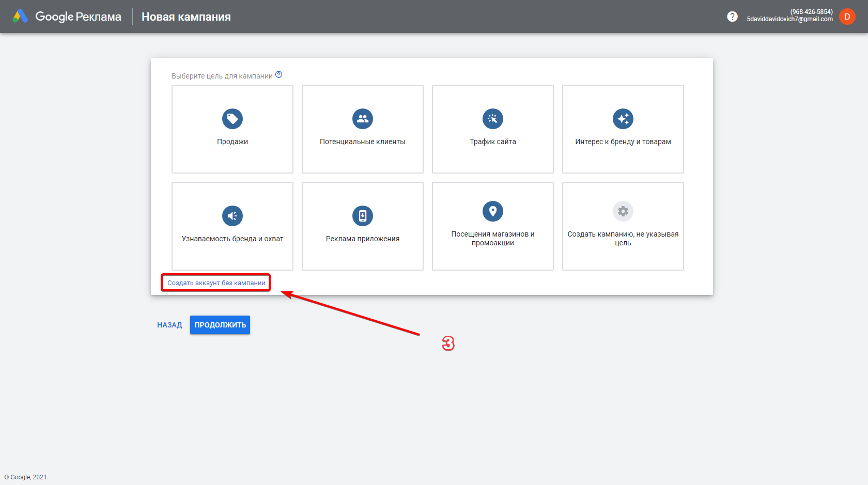Open the help question mark icon in header
868x485 pixels.
click(x=732, y=17)
